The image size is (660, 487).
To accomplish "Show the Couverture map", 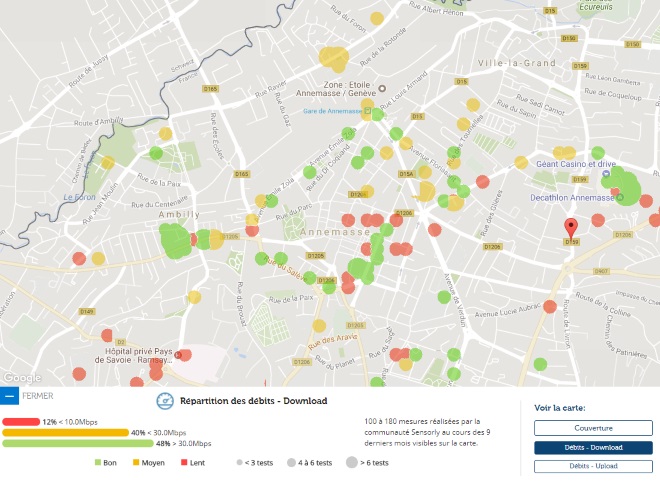I will [x=584, y=428].
